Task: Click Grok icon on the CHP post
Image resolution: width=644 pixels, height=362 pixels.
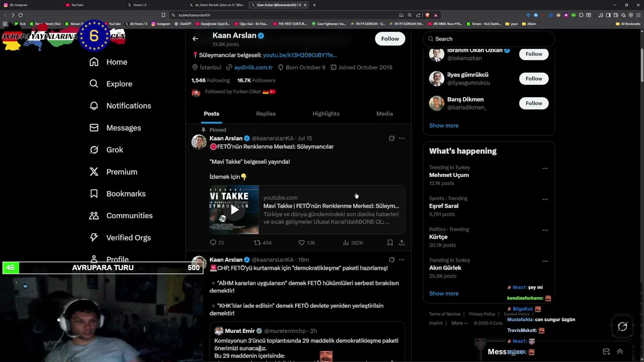Action: pyautogui.click(x=391, y=260)
